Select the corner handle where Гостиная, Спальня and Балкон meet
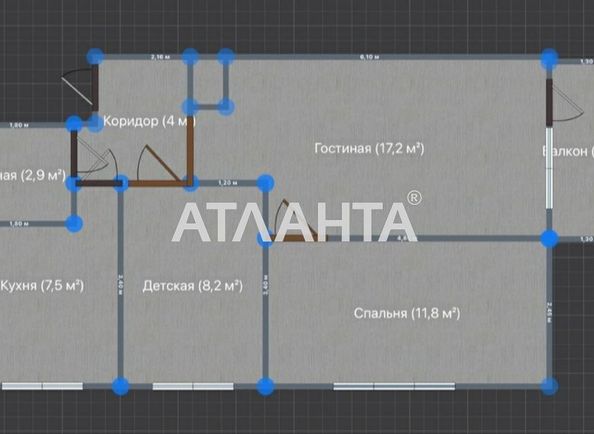The height and width of the screenshot is (434, 594). click(549, 239)
